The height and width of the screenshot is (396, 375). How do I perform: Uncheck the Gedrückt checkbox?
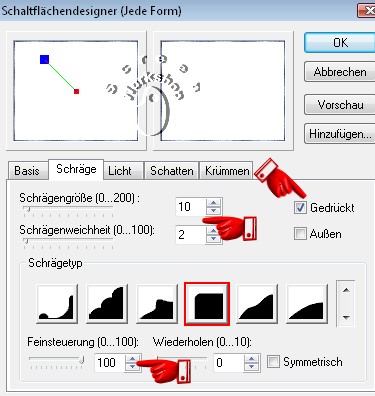pos(300,208)
